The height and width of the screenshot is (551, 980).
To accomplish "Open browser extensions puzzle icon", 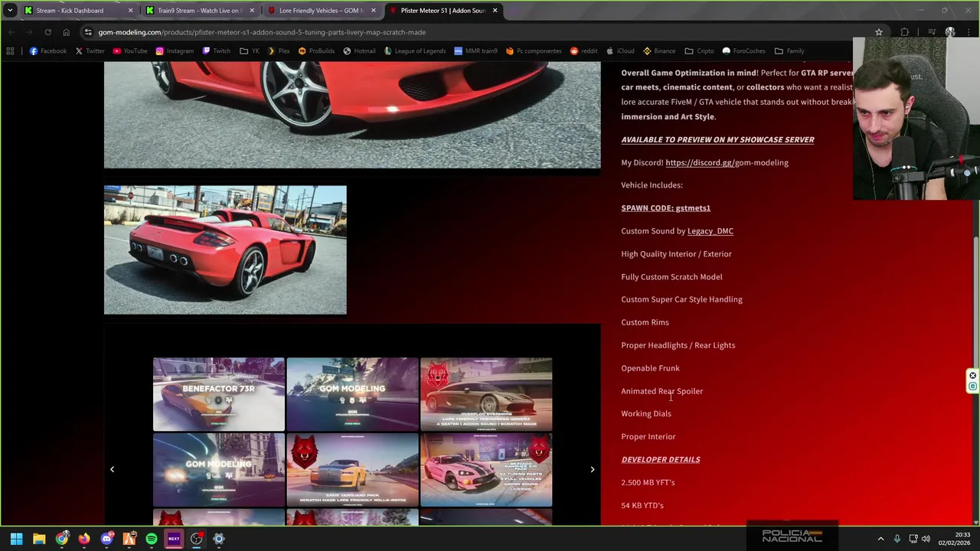I will click(905, 32).
